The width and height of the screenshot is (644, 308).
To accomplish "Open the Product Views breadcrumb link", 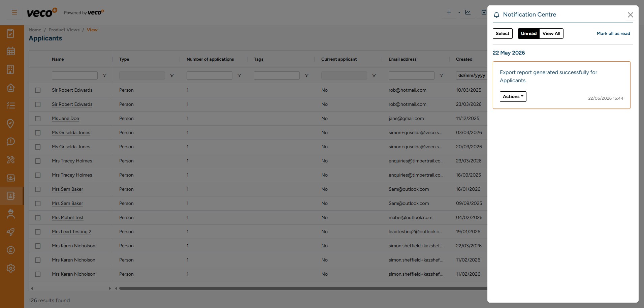I will [64, 30].
